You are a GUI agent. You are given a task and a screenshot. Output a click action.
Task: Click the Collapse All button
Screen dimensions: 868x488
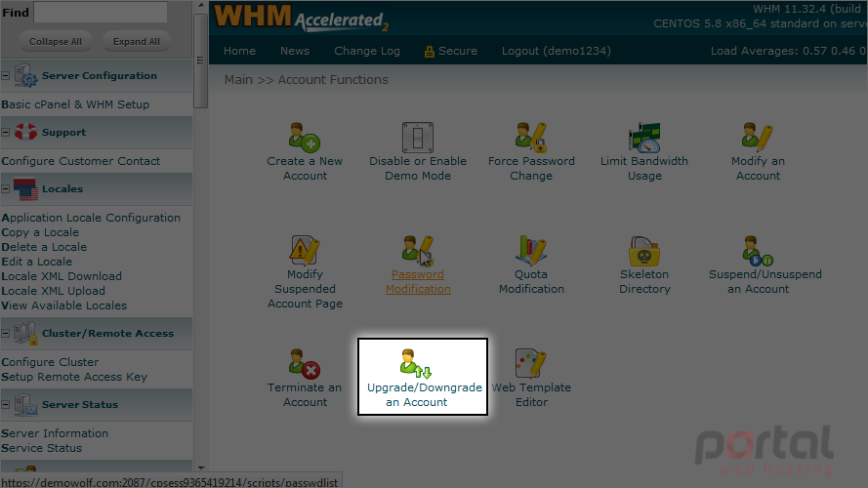(x=56, y=42)
